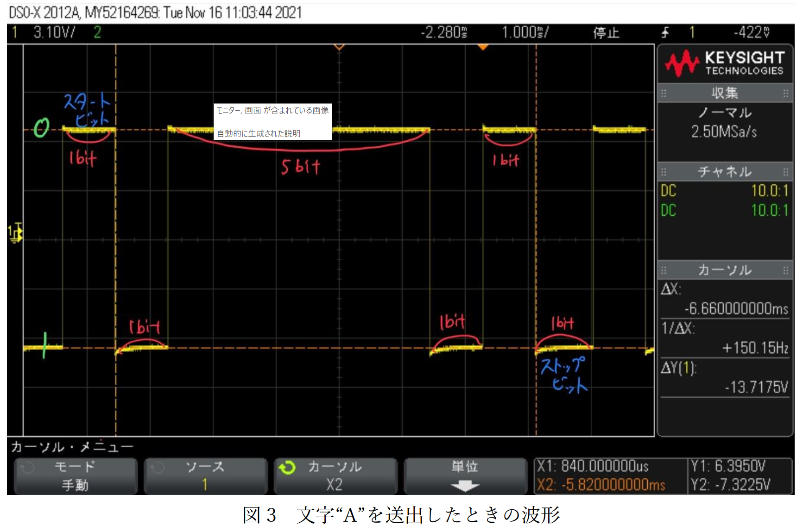Click the trigger rising-edge icon in status bar
The width and height of the screenshot is (803, 532).
click(665, 32)
